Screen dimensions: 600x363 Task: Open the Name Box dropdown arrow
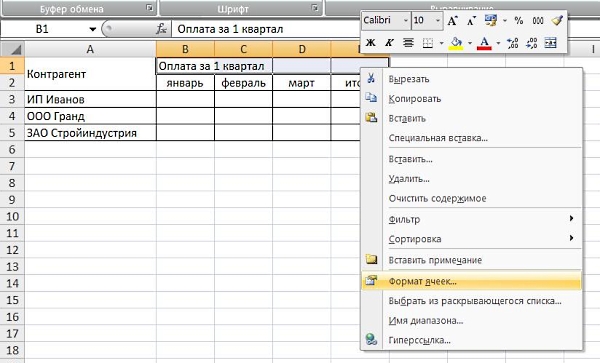(92, 29)
